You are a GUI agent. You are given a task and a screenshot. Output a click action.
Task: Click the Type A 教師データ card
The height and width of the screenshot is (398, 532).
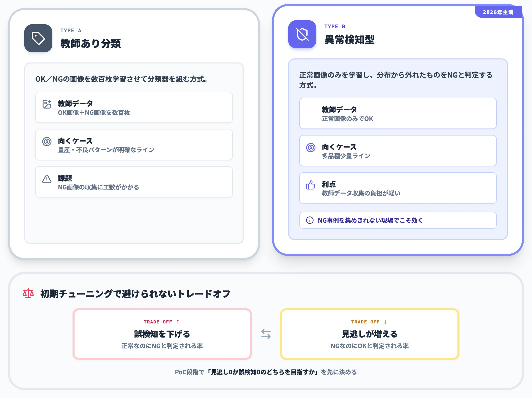click(134, 107)
